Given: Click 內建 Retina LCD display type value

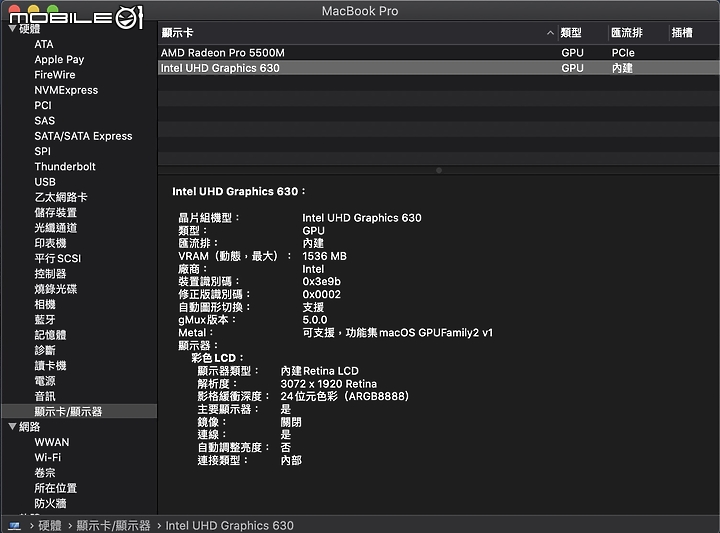Looking at the screenshot, I should point(320,371).
